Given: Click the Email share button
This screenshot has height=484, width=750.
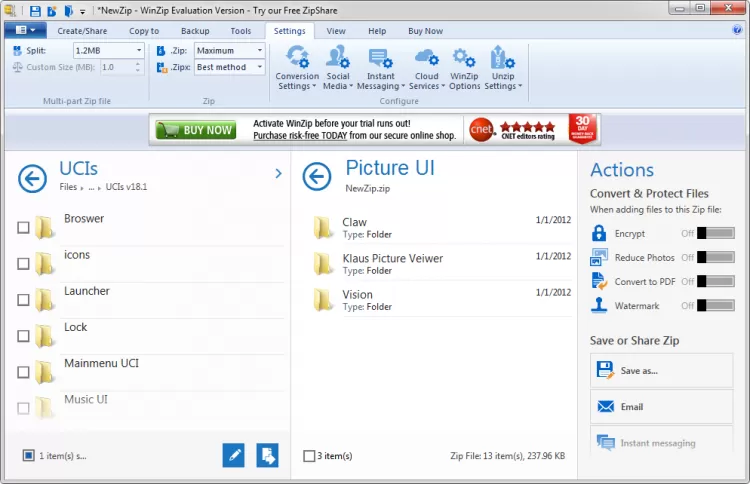Looking at the screenshot, I should (662, 407).
